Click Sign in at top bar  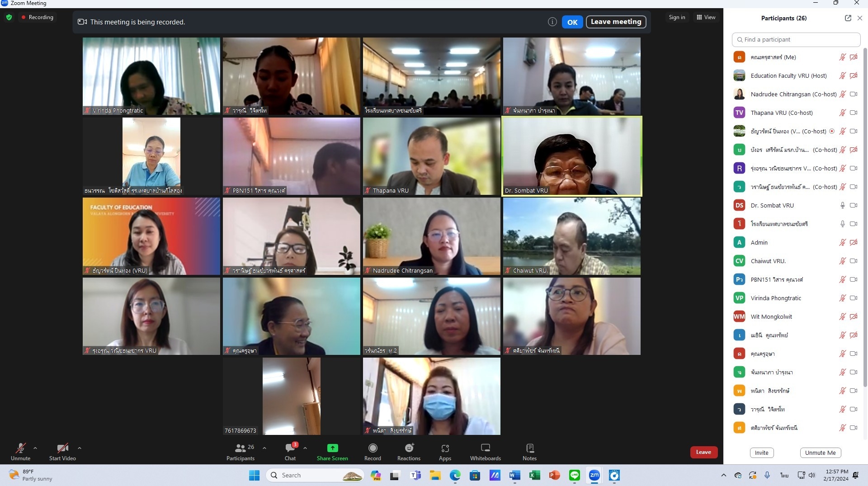(x=677, y=17)
